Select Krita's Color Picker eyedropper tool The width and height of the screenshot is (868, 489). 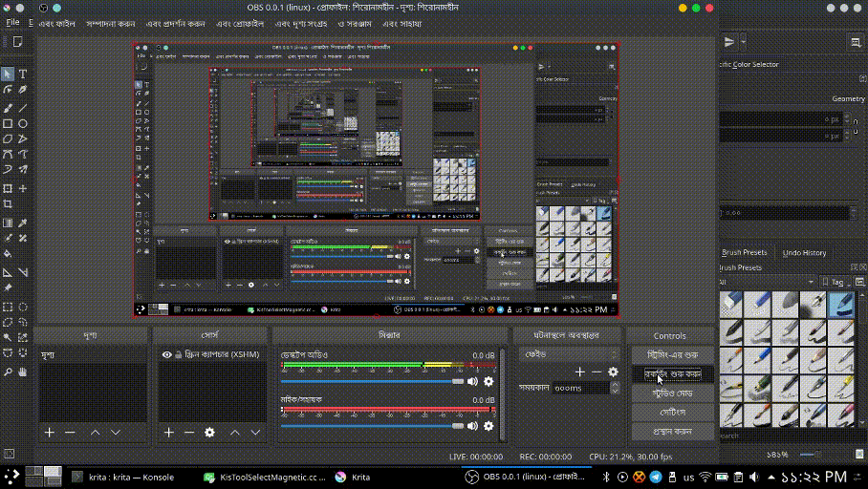click(23, 223)
